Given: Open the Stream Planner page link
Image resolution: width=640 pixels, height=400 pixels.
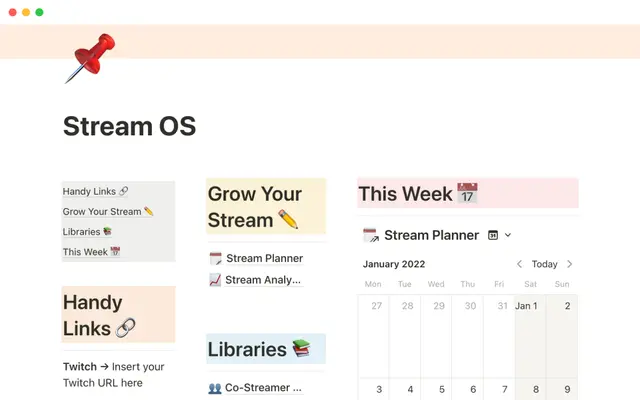Looking at the screenshot, I should click(x=264, y=258).
